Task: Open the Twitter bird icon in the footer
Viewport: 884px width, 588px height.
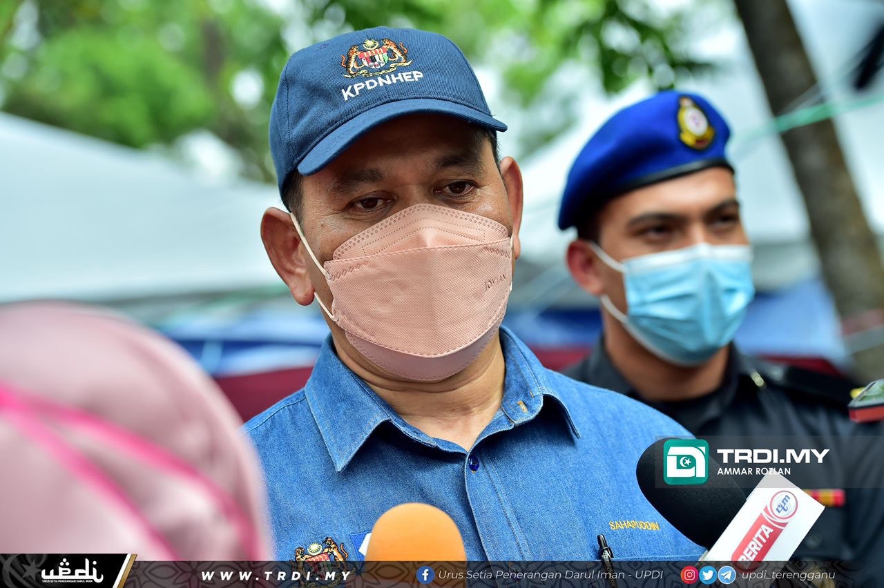Action: coord(709,574)
